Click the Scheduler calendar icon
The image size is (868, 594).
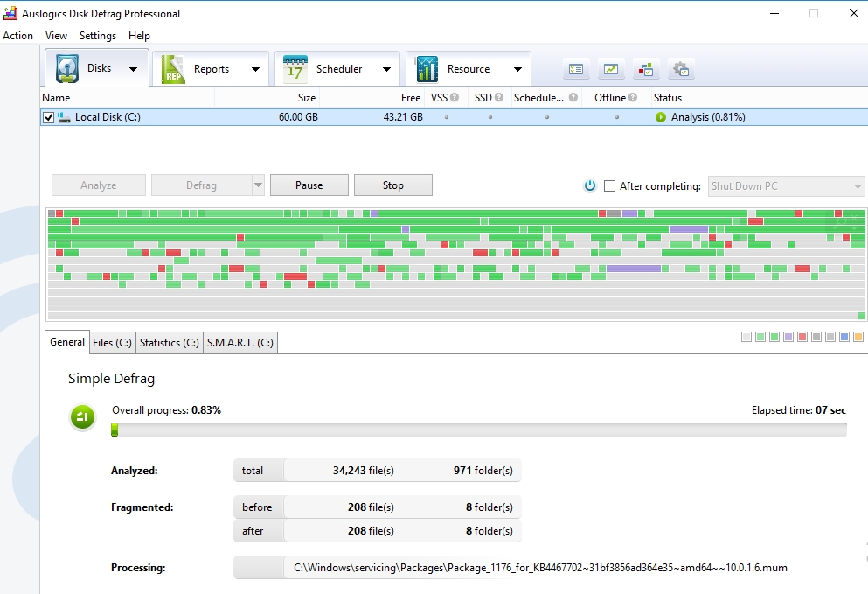tap(295, 69)
